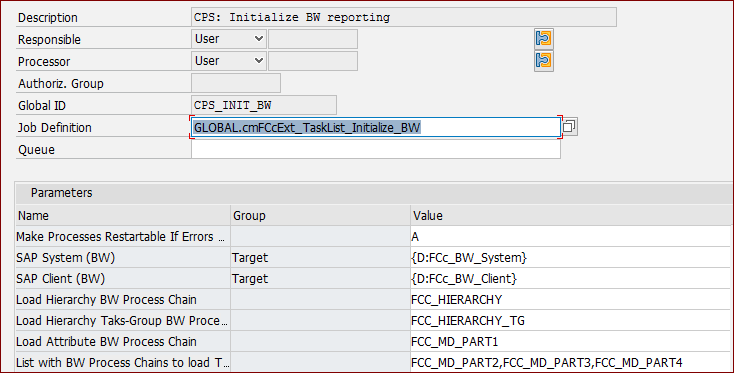
Task: Open value help icon next to Job Definition
Action: pyautogui.click(x=569, y=126)
